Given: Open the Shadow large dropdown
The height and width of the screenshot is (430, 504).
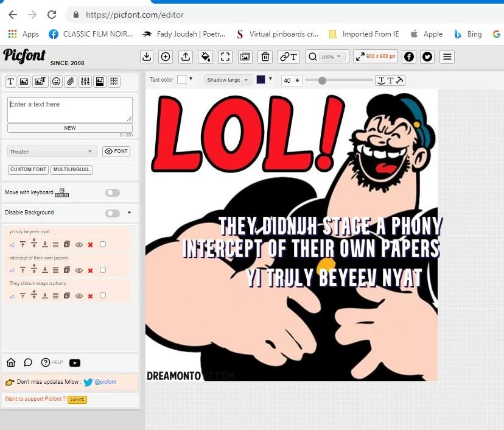Looking at the screenshot, I should coord(228,80).
